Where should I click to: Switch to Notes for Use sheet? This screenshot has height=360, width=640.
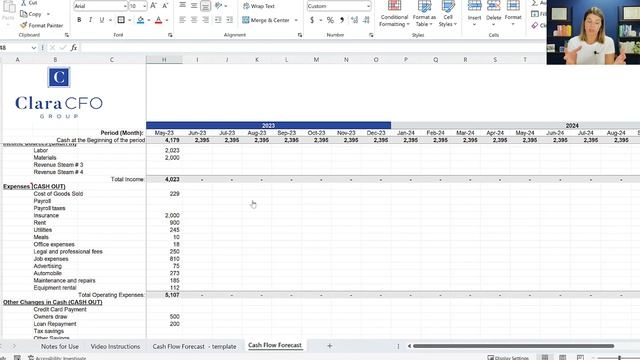point(60,346)
